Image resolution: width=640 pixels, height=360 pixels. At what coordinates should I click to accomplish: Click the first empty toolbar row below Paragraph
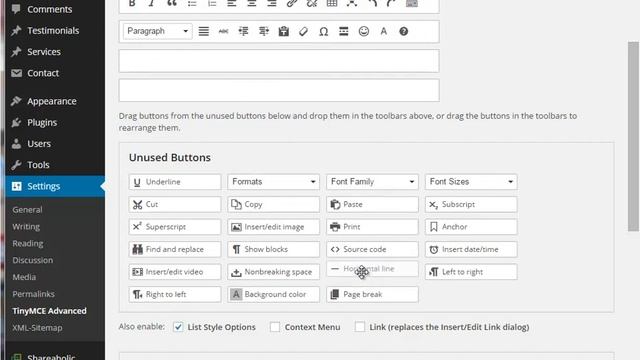[279, 61]
